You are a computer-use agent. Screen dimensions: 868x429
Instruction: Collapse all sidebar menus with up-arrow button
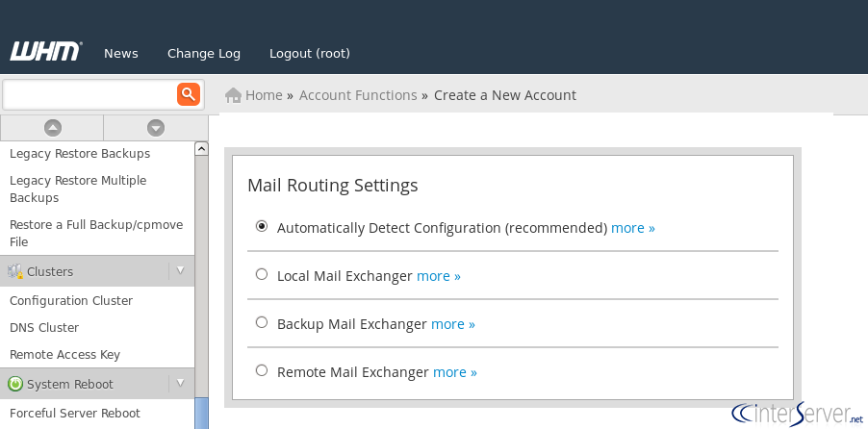(x=53, y=128)
